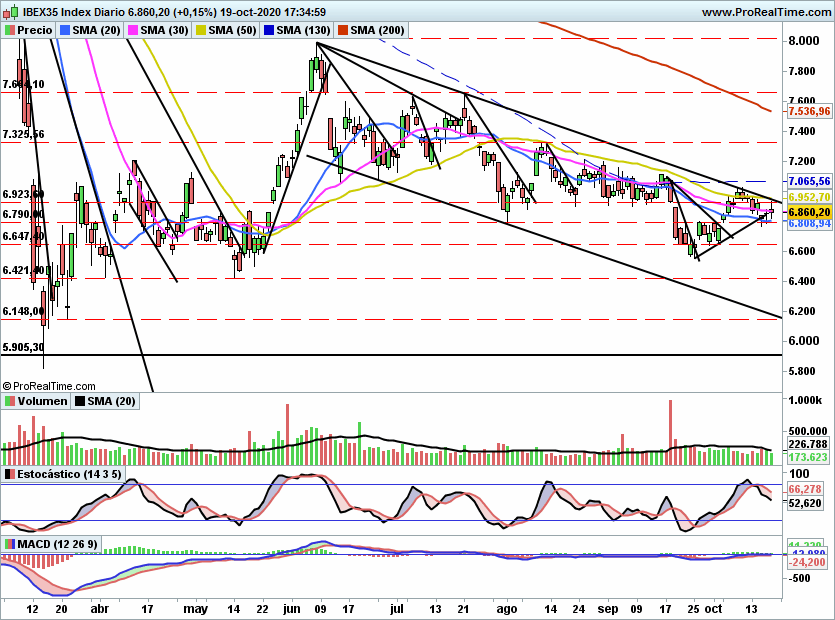This screenshot has height=620, width=835.
Task: Click the blue 6.808,94 price tag
Action: [x=809, y=223]
